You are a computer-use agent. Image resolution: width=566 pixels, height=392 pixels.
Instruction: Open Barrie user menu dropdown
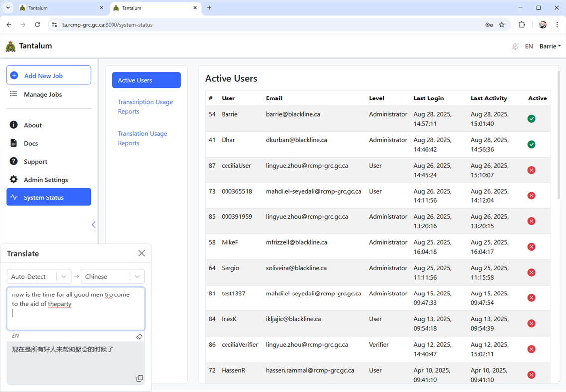click(x=550, y=46)
